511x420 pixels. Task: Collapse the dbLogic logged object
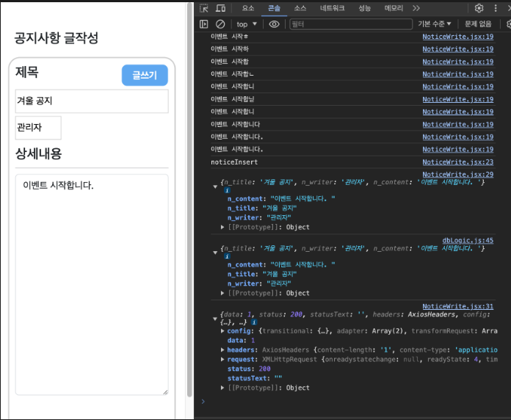215,253
